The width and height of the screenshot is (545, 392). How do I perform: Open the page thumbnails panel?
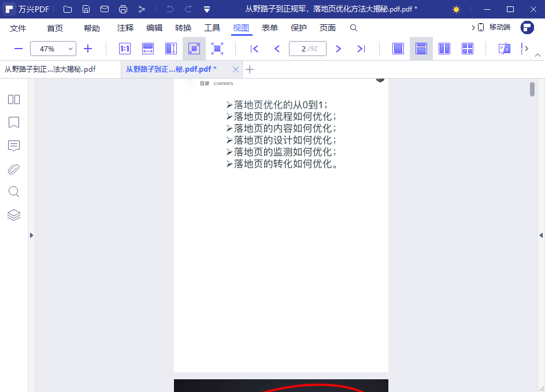pos(14,99)
